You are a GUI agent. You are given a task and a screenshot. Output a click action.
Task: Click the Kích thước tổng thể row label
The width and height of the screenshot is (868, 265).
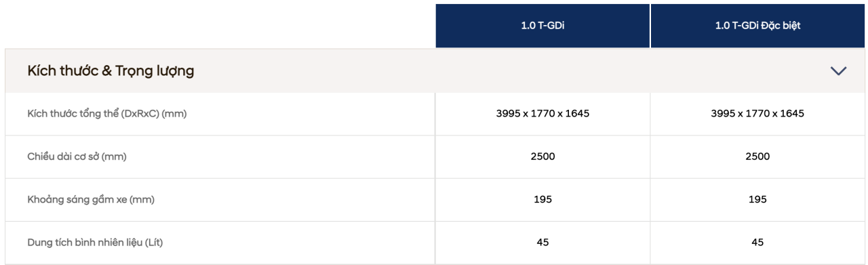106,114
